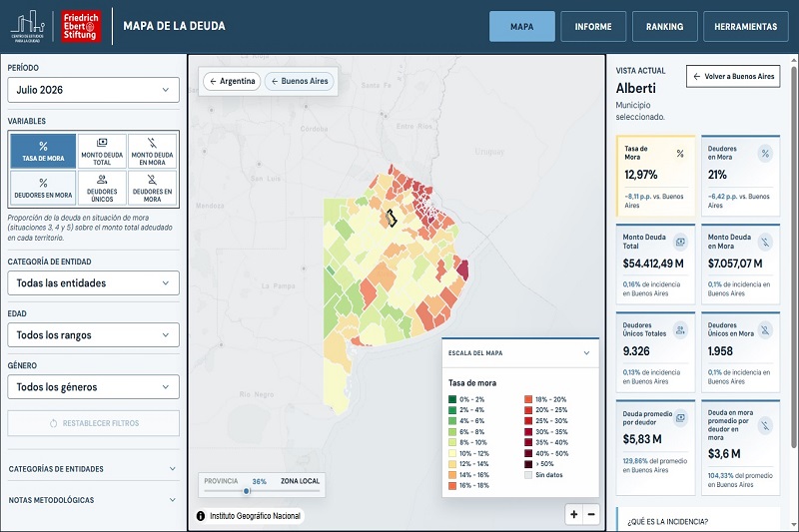Click icon on Deuda en mora promedio card
Image resolution: width=799 pixels, height=532 pixels.
point(765,425)
